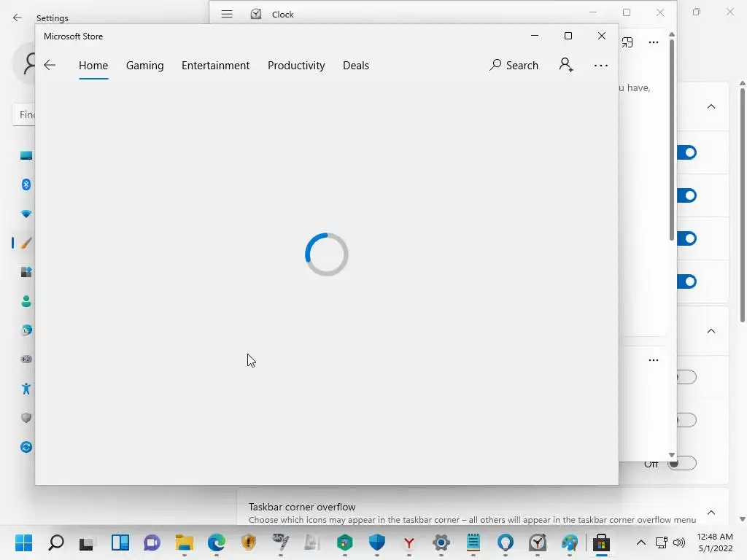Show hidden icons in system tray
The width and height of the screenshot is (747, 560).
click(x=641, y=542)
